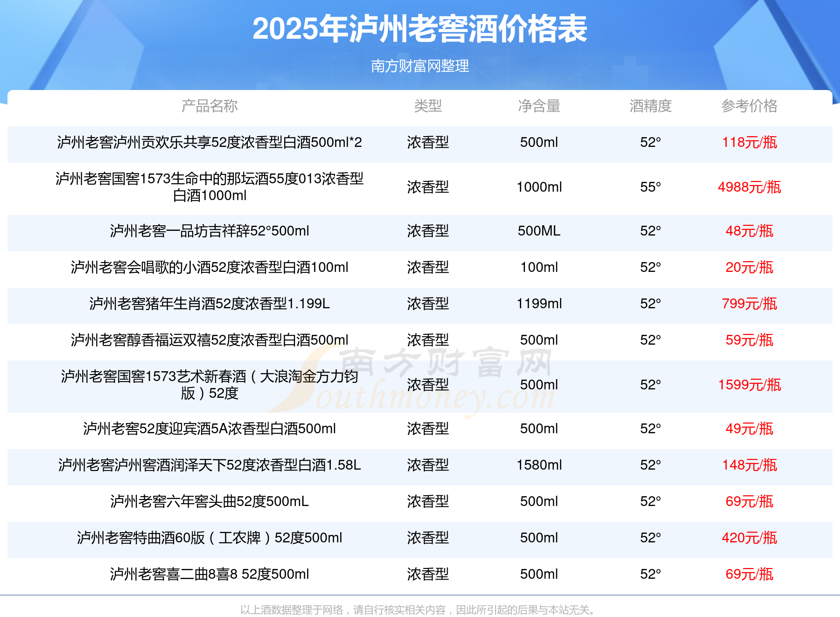840x617 pixels.
Task: Click product '泸州老窖醇香福运双禧52度浓香型白酒500ml'
Action: (x=210, y=340)
